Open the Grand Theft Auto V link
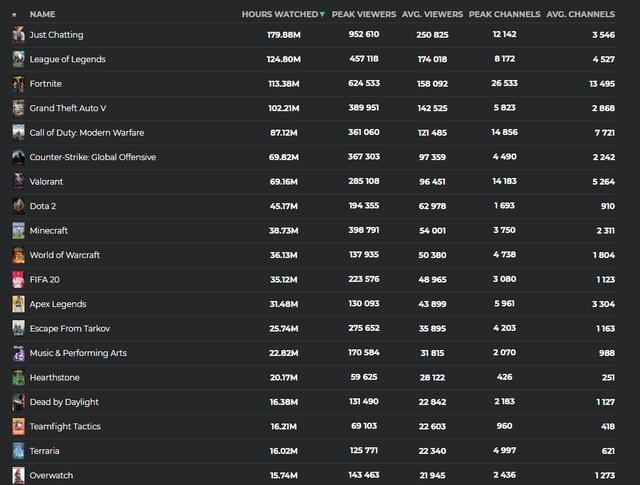 pos(68,108)
